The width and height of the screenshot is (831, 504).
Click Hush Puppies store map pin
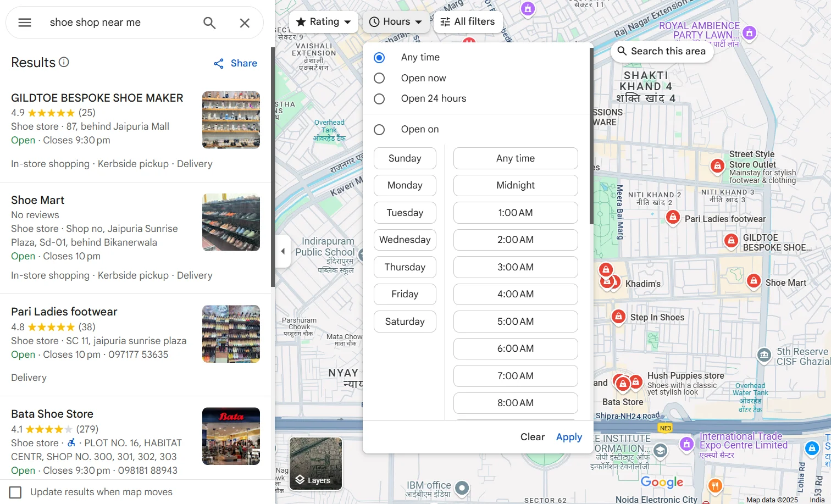[x=636, y=381]
